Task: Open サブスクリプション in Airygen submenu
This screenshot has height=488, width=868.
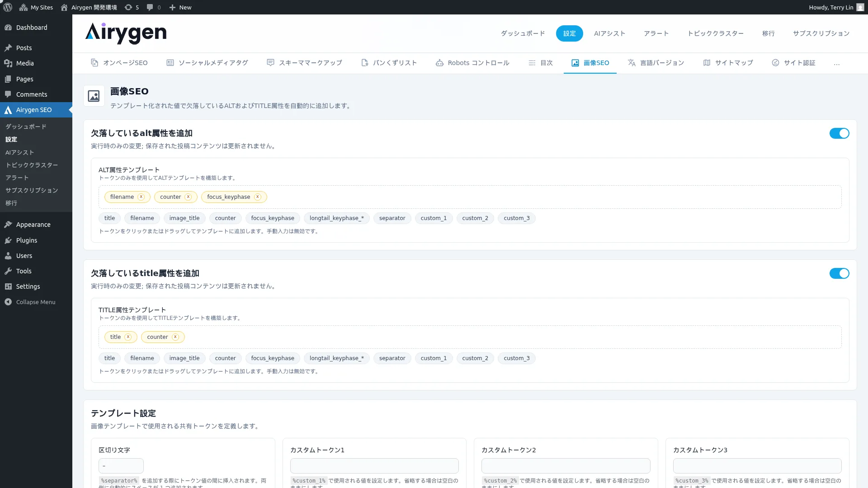Action: pyautogui.click(x=32, y=190)
